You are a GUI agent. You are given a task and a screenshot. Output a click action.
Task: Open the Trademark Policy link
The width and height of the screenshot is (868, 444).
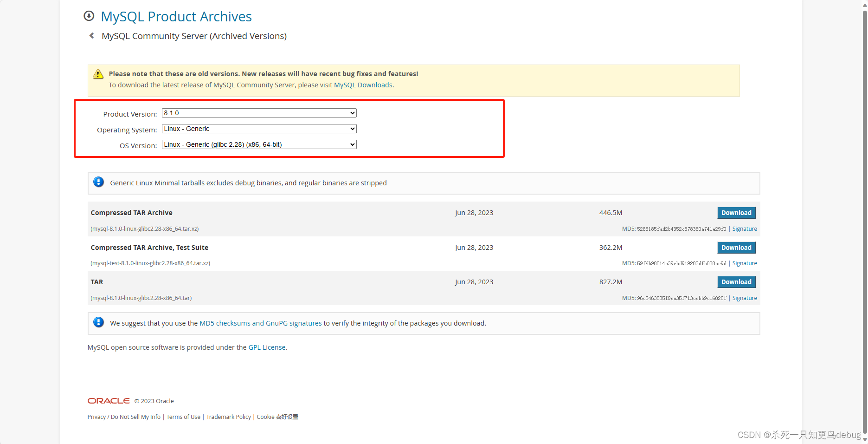coord(229,417)
